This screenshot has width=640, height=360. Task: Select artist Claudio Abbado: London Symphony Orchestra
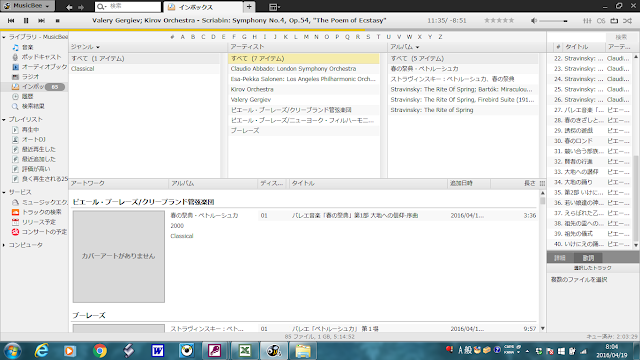[293, 69]
